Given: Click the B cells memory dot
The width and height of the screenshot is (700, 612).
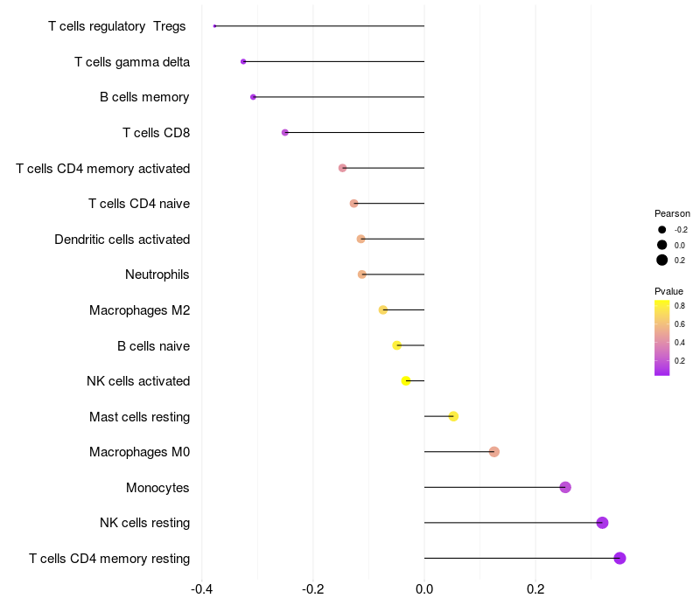Looking at the screenshot, I should [253, 97].
